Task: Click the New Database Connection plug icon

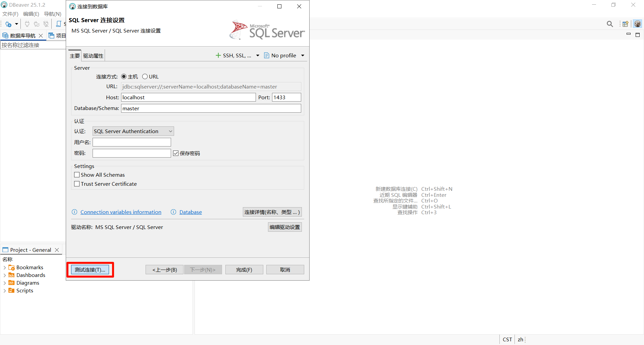Action: (x=8, y=24)
